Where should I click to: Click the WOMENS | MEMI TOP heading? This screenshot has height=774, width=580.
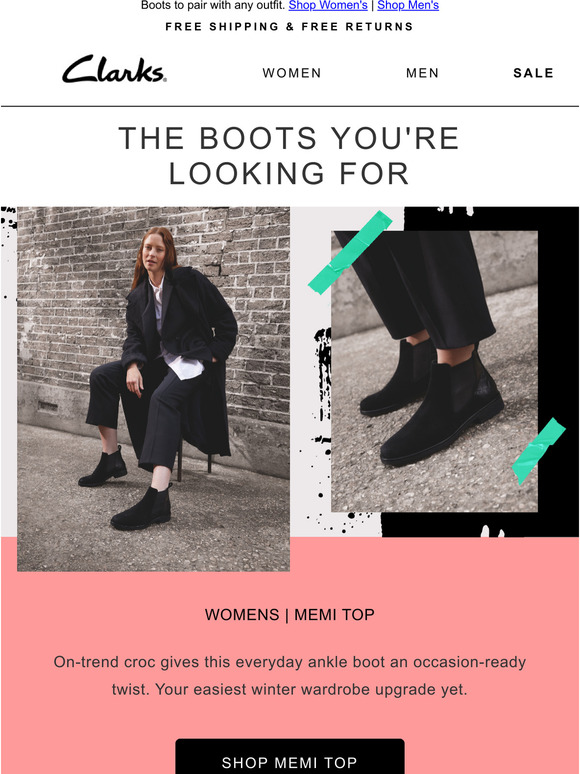click(x=290, y=615)
